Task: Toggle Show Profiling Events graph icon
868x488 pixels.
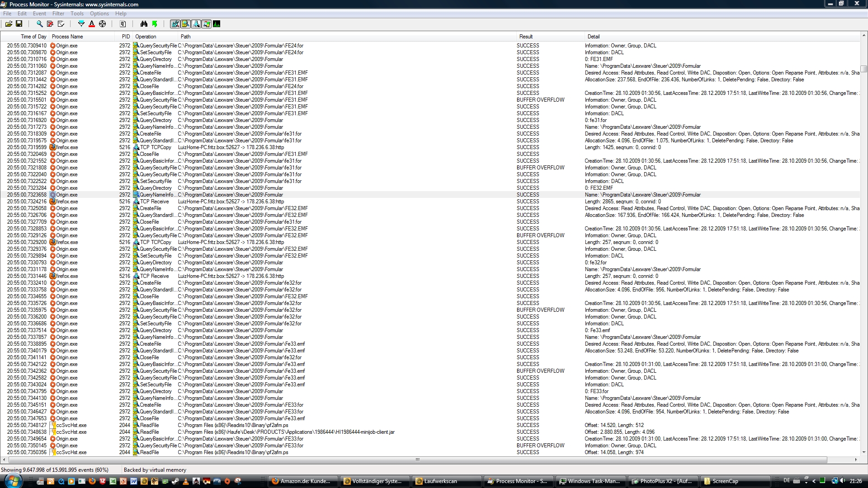Action: 217,24
